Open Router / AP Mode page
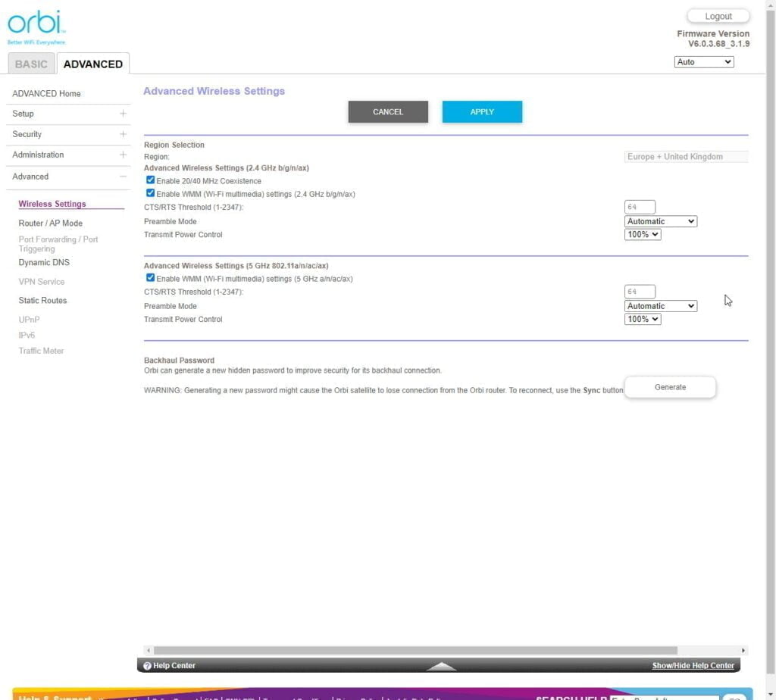Screen dimensions: 776x700 tap(51, 223)
